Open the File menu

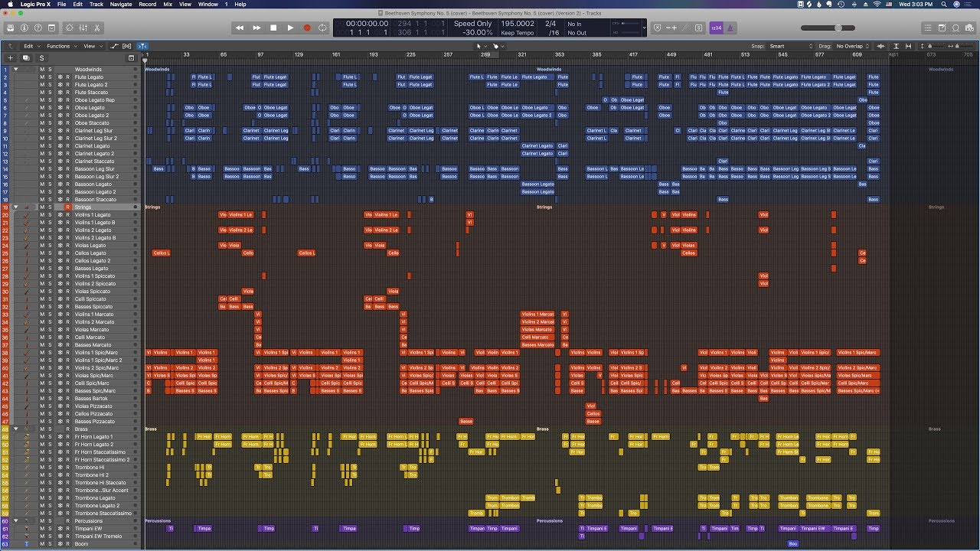click(60, 4)
